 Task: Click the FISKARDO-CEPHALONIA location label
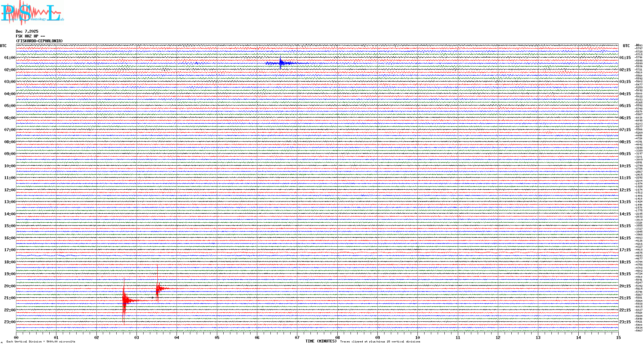[39, 41]
